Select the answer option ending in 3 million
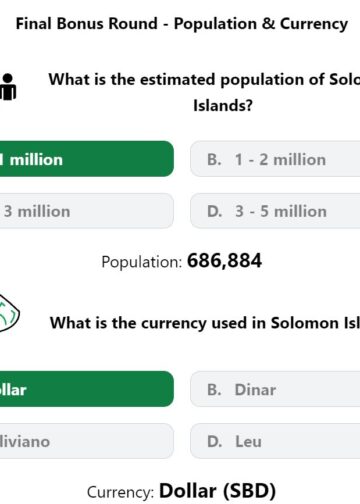Viewport: 360px width, 504px height. coord(87,211)
